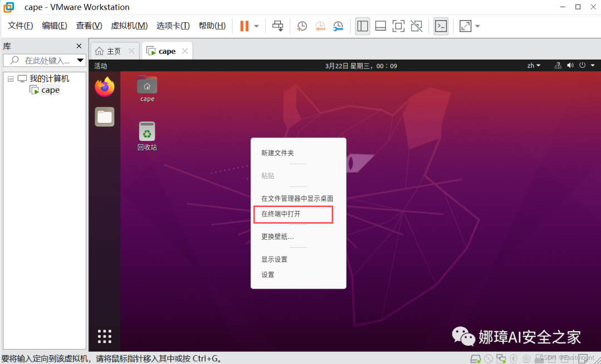601x364 pixels.
Task: Toggle Unity mode icon in toolbar
Action: [x=416, y=26]
